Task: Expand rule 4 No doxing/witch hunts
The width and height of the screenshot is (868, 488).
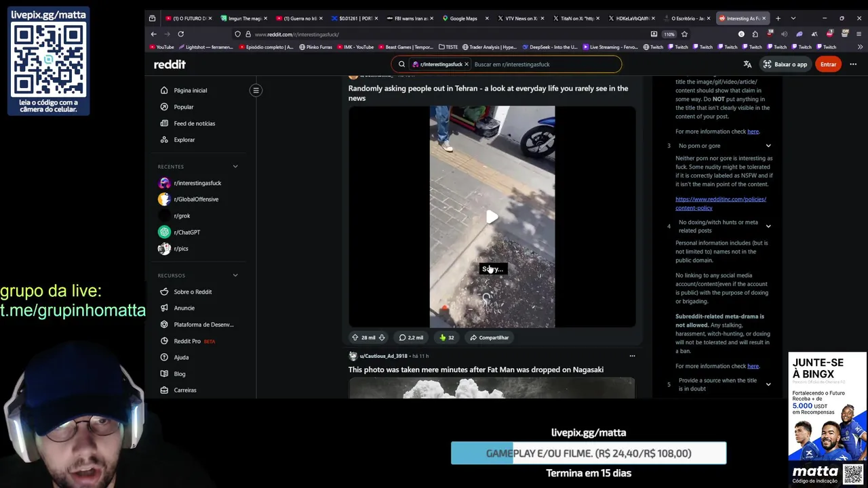Action: (768, 226)
